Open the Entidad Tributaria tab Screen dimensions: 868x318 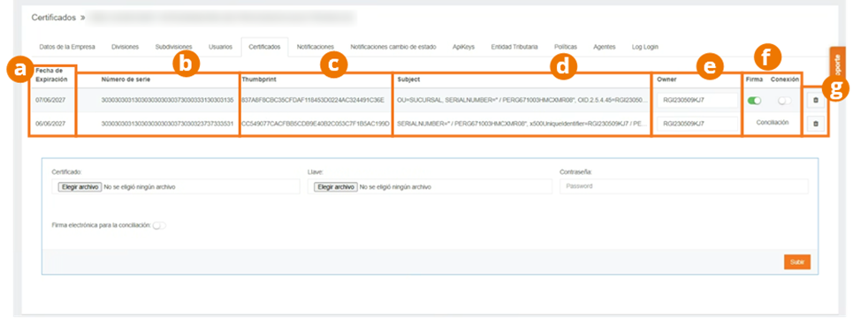tap(514, 47)
